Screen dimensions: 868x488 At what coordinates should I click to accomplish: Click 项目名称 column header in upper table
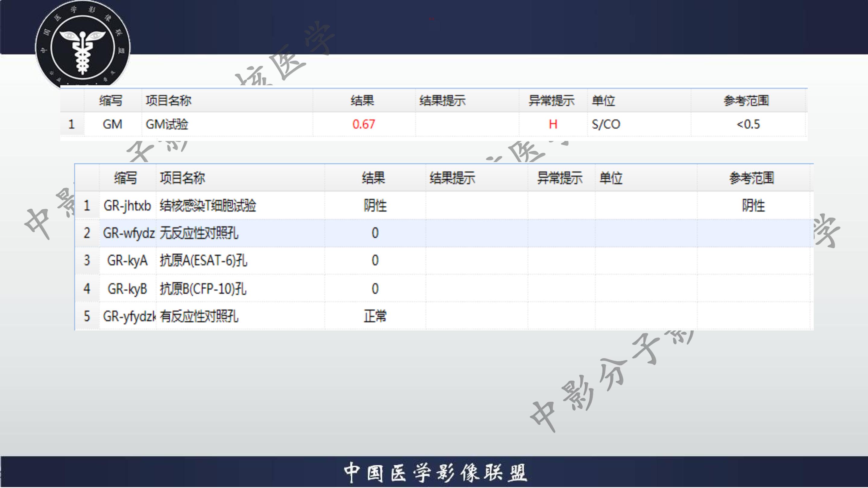[168, 101]
